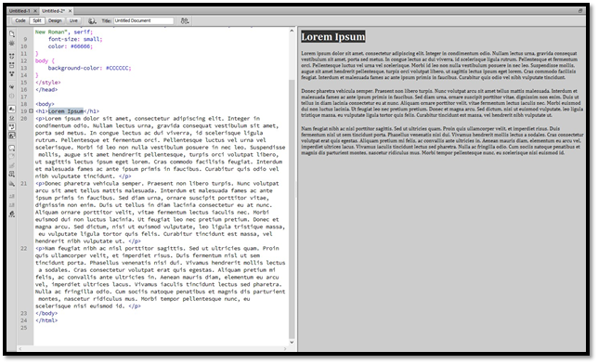
Task: Show the Code Navigator icon
Action: click(x=12, y=43)
